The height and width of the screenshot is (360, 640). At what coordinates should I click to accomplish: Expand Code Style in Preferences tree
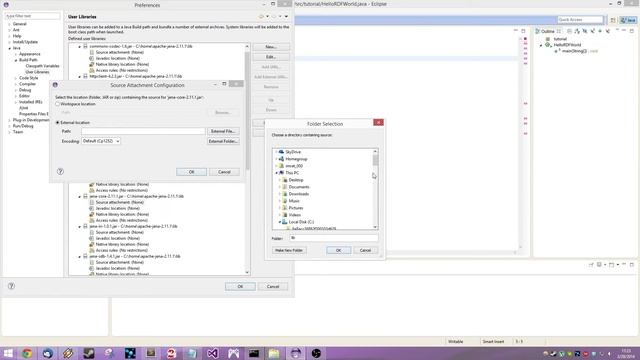point(16,78)
